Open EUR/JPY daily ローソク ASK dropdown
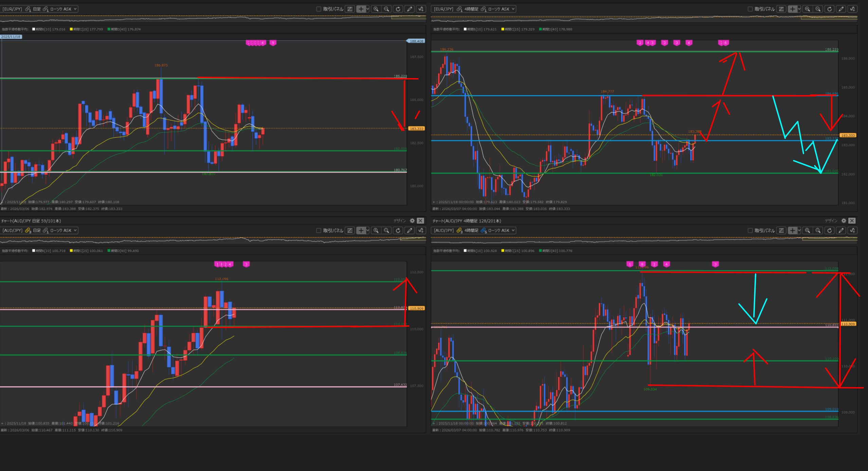868x471 pixels. pyautogui.click(x=75, y=9)
